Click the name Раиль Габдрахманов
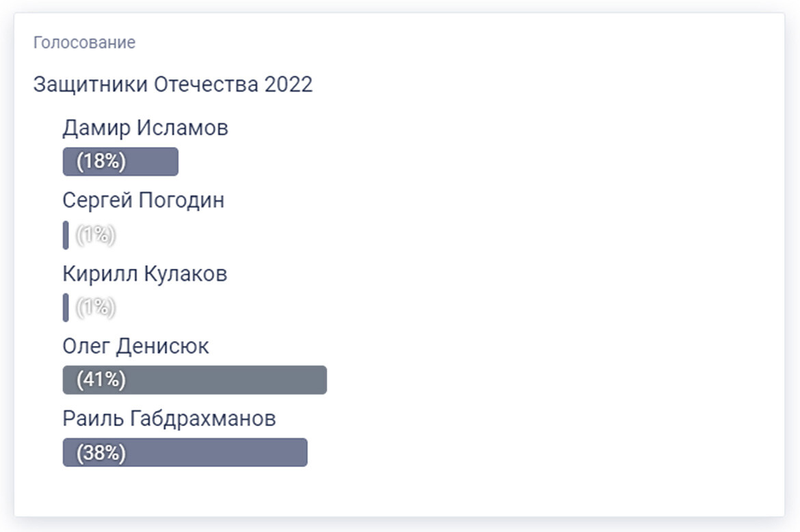This screenshot has width=800, height=532. coord(169,418)
